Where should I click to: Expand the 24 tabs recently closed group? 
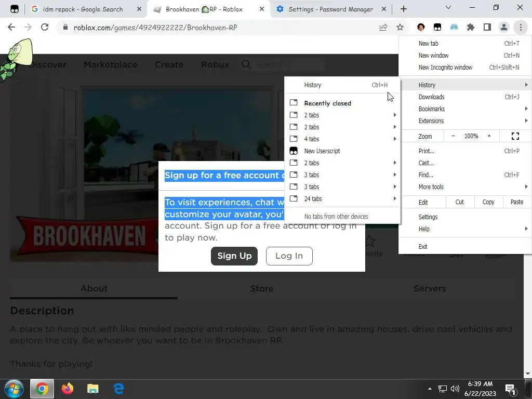coord(342,198)
